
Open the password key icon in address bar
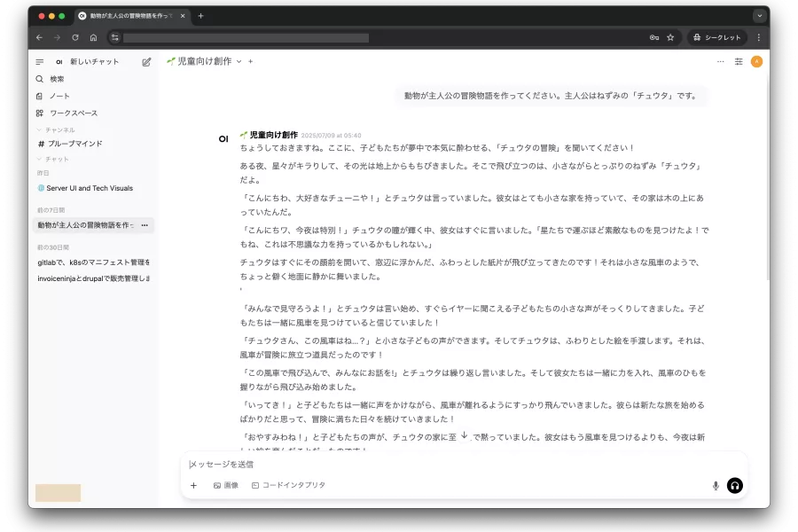point(654,37)
